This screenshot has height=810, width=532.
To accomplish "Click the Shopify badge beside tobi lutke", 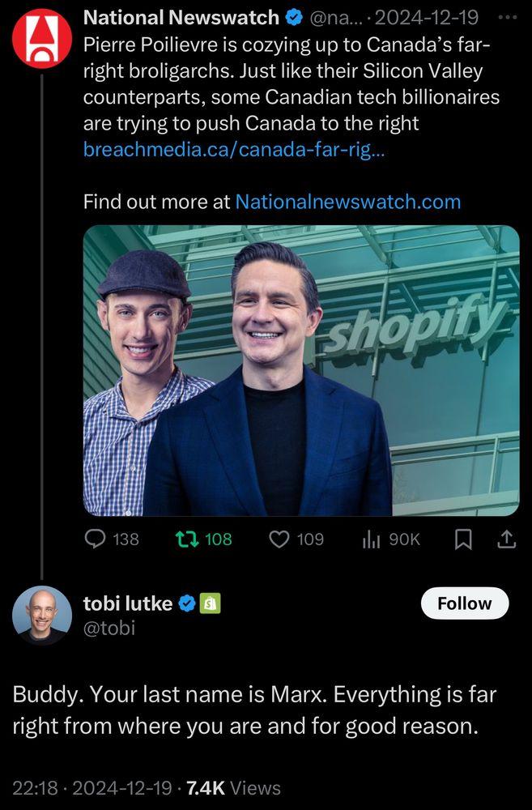I will [211, 603].
